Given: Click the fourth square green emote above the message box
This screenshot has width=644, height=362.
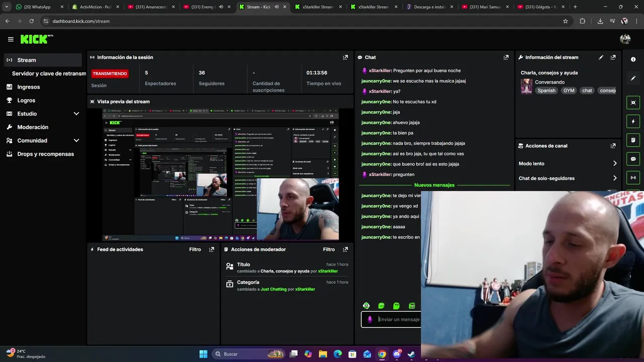Looking at the screenshot, I should pos(412,306).
